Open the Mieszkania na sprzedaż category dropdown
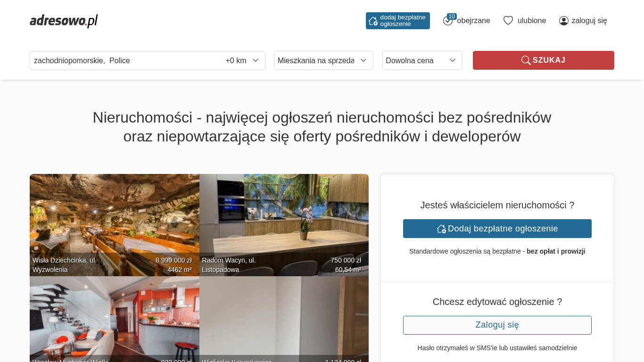This screenshot has width=644, height=362. point(323,60)
